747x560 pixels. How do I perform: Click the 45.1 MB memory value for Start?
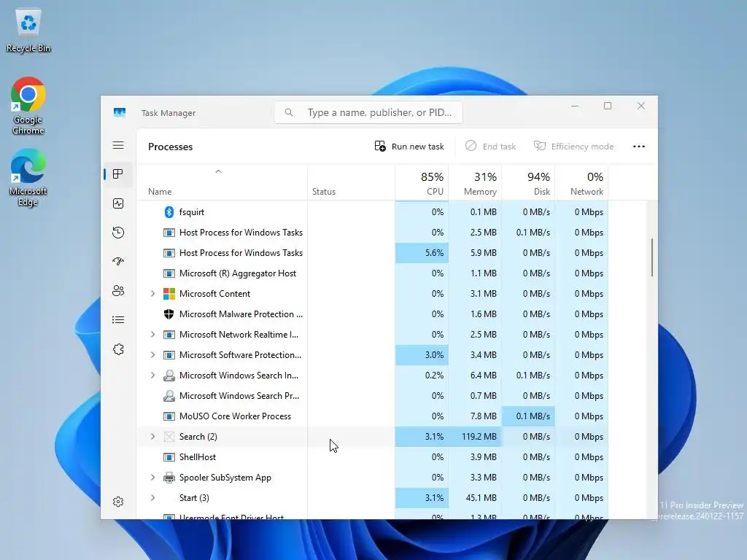coord(481,498)
